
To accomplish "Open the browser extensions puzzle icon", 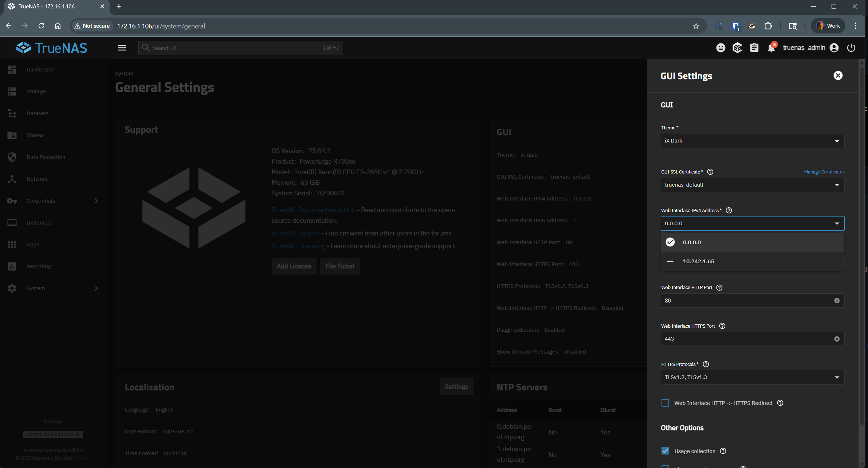I will (x=768, y=26).
